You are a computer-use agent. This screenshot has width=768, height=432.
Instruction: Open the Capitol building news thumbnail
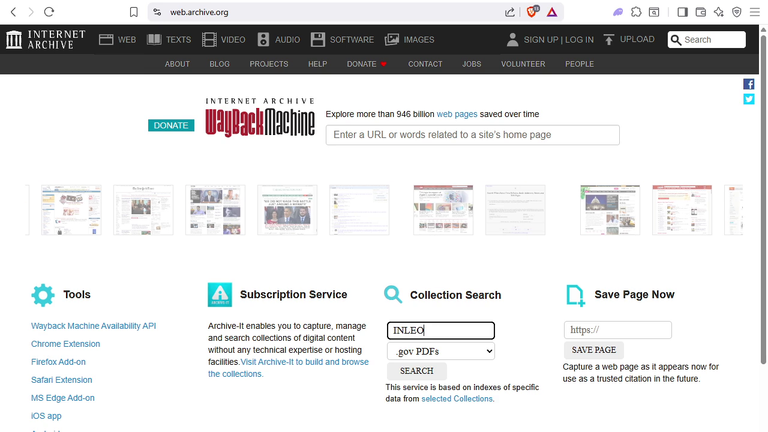[610, 210]
